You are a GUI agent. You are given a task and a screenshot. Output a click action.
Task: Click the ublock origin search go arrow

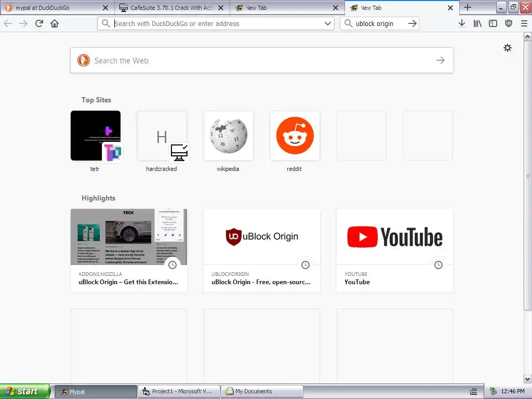[412, 23]
